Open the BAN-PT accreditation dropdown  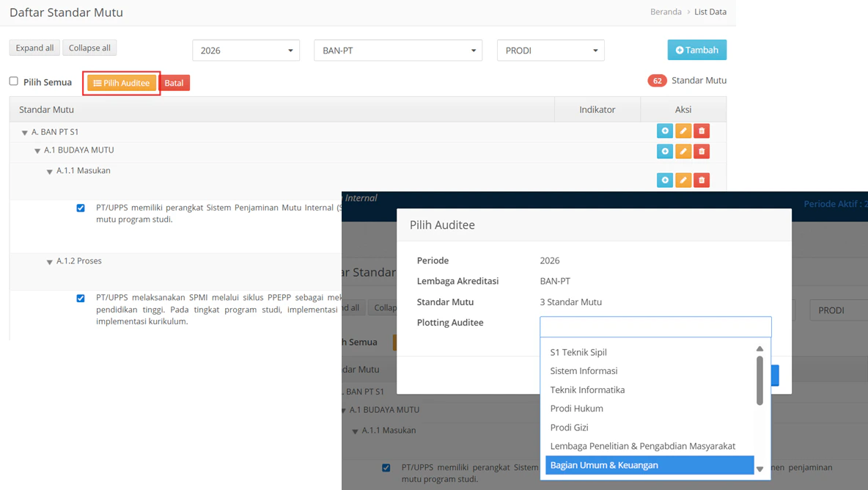click(398, 51)
